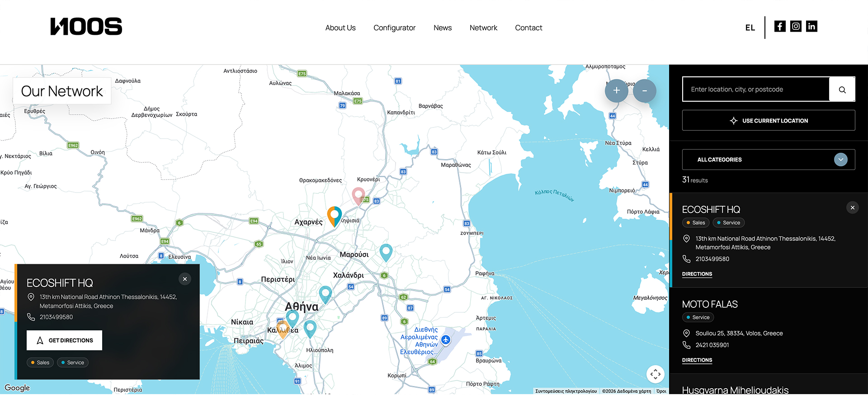Click the teal map pin near Μαρούσι
The height and width of the screenshot is (395, 868).
point(386,253)
